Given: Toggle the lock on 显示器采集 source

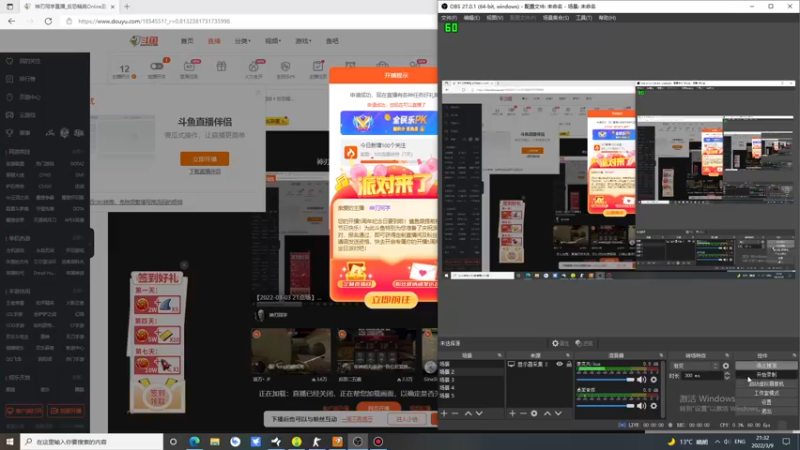Looking at the screenshot, I should [569, 364].
